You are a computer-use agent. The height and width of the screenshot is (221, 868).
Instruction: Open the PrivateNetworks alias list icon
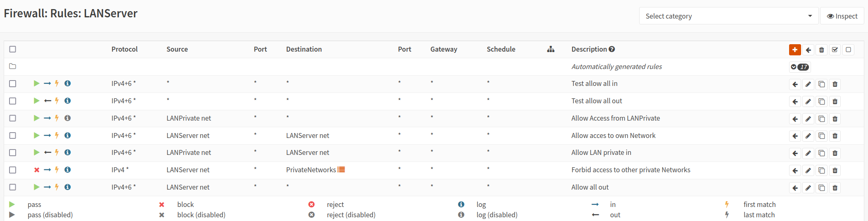pyautogui.click(x=341, y=170)
